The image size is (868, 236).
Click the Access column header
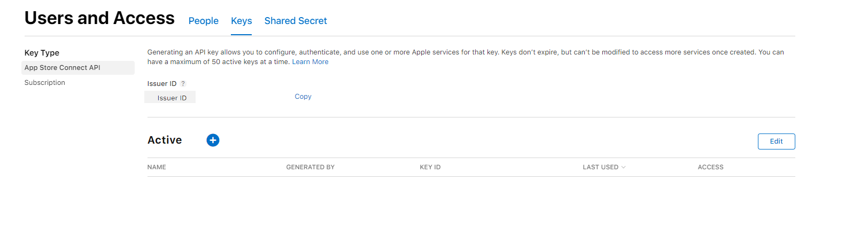tap(710, 167)
